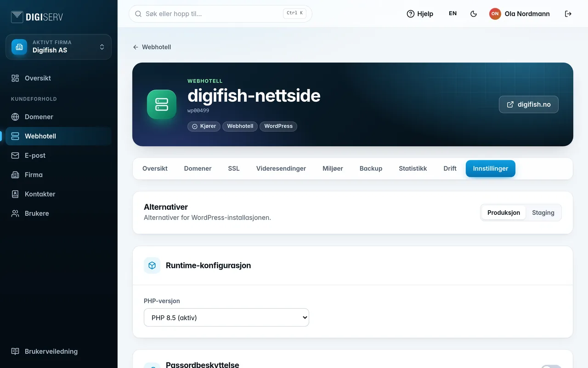
Task: Click the green webhotell server icon
Action: (162, 104)
